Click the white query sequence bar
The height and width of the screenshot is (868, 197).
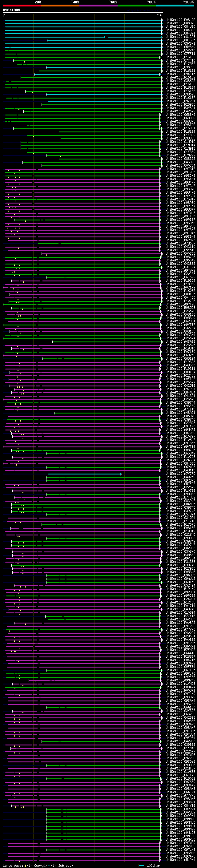[83, 12]
